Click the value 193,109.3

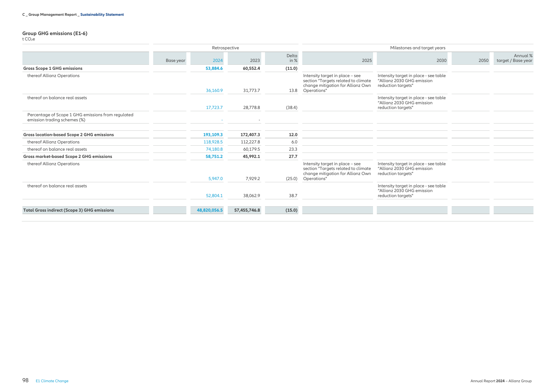pos(213,135)
